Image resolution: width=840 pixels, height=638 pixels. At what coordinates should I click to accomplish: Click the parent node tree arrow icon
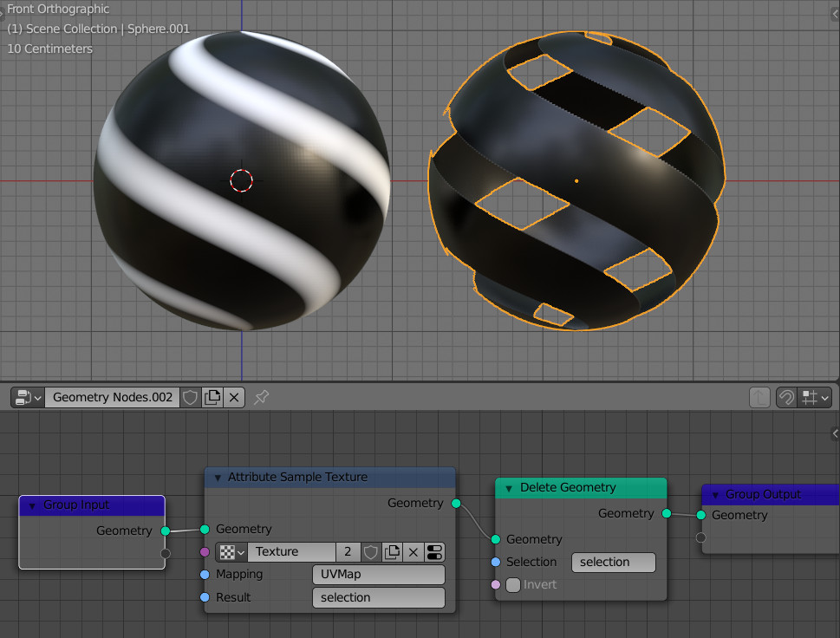pyautogui.click(x=759, y=398)
